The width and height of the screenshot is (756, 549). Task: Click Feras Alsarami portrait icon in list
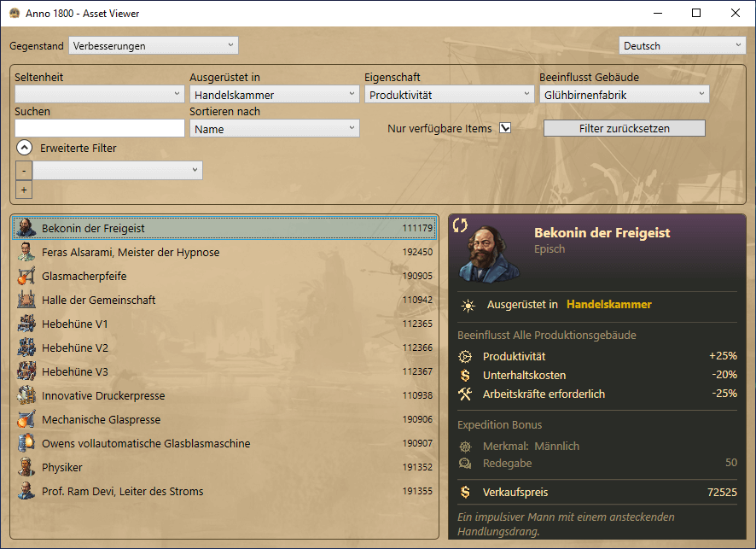coord(26,252)
